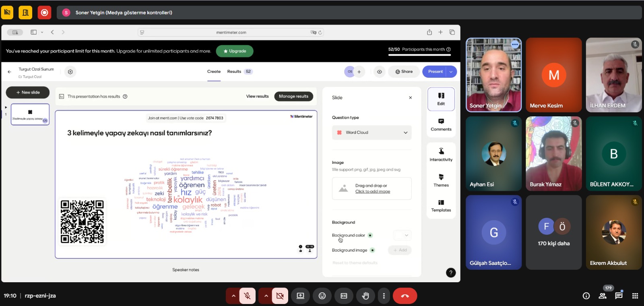Toggle the muted microphone button
This screenshot has height=306, width=644.
[x=248, y=296]
